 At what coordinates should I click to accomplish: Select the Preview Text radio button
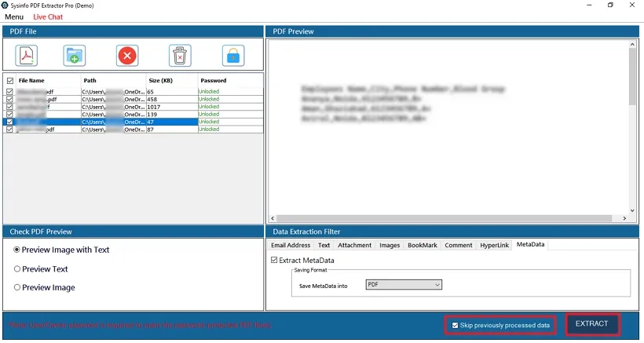pyautogui.click(x=16, y=268)
